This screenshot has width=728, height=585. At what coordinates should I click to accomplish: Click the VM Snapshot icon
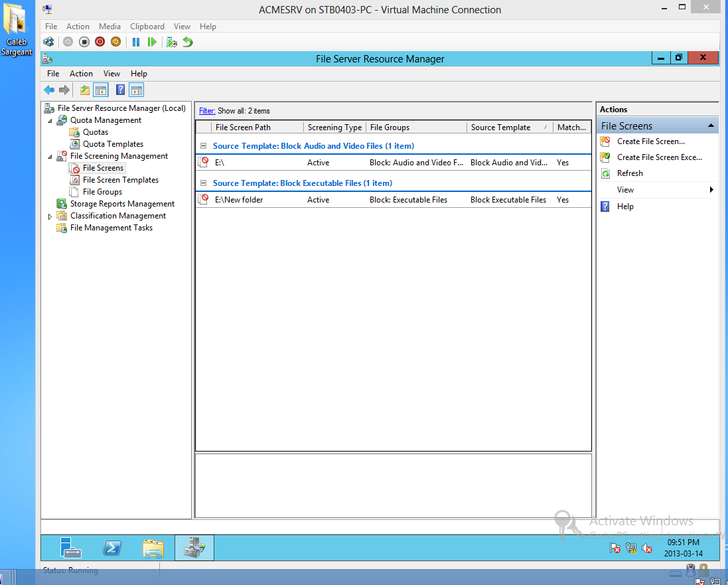[x=172, y=42]
